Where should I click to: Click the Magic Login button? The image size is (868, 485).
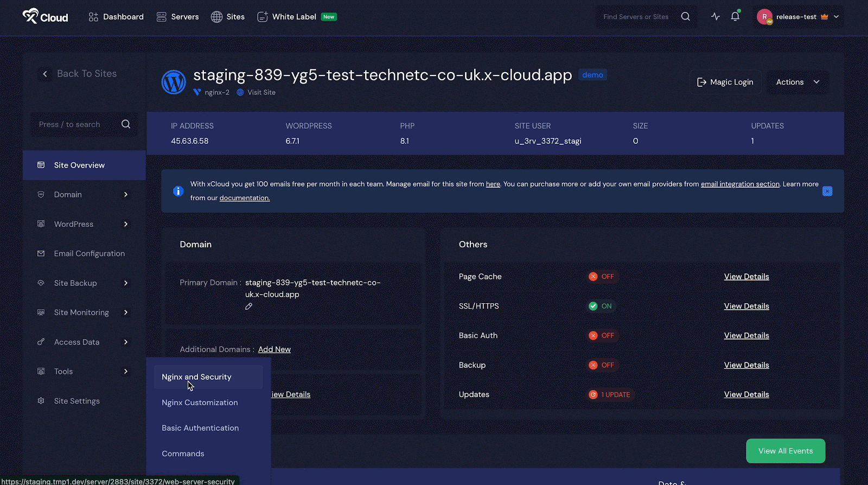click(x=725, y=82)
